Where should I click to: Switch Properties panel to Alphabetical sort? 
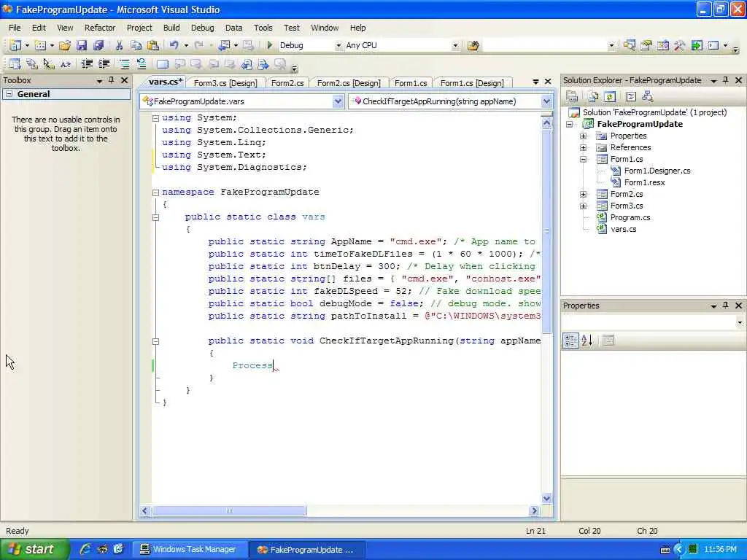[587, 340]
